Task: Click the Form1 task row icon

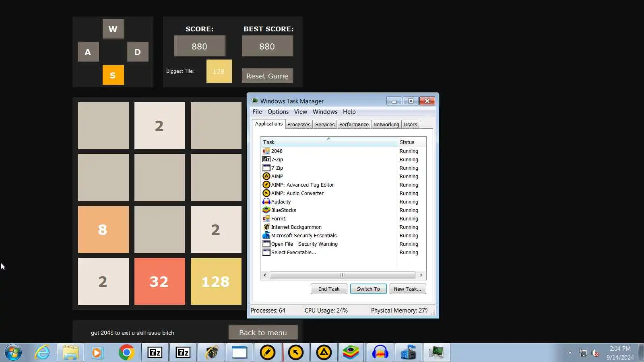Action: [266, 218]
